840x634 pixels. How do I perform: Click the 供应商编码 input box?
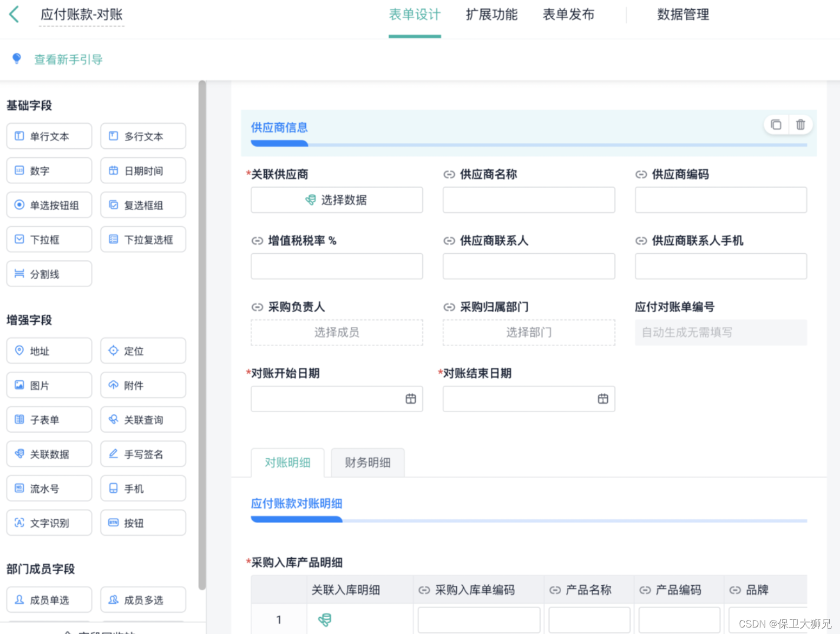[x=721, y=200]
